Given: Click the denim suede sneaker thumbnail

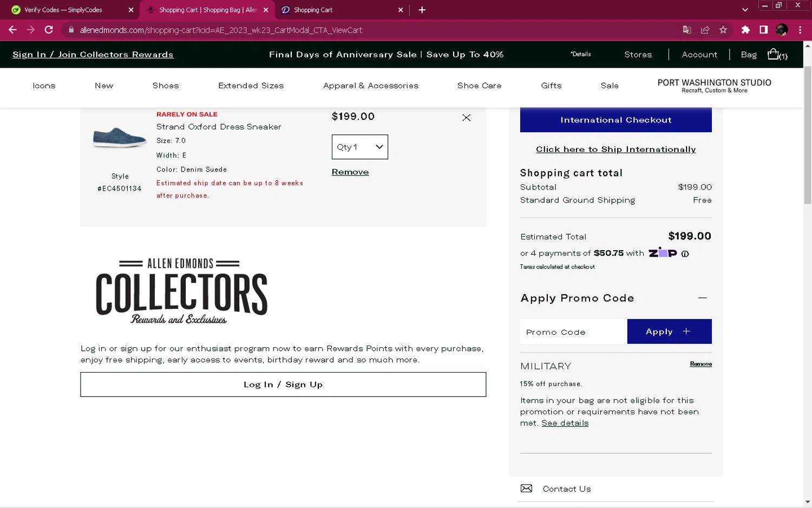Looking at the screenshot, I should point(120,138).
